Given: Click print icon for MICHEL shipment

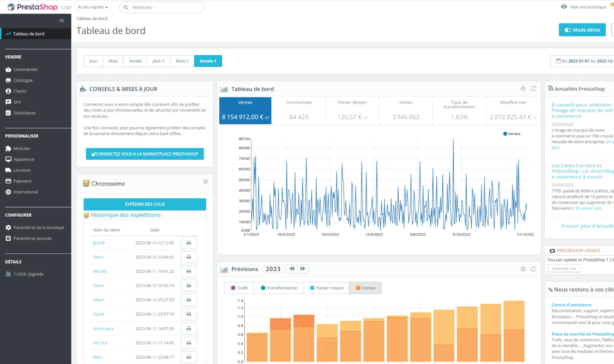Looking at the screenshot, I should (x=189, y=271).
